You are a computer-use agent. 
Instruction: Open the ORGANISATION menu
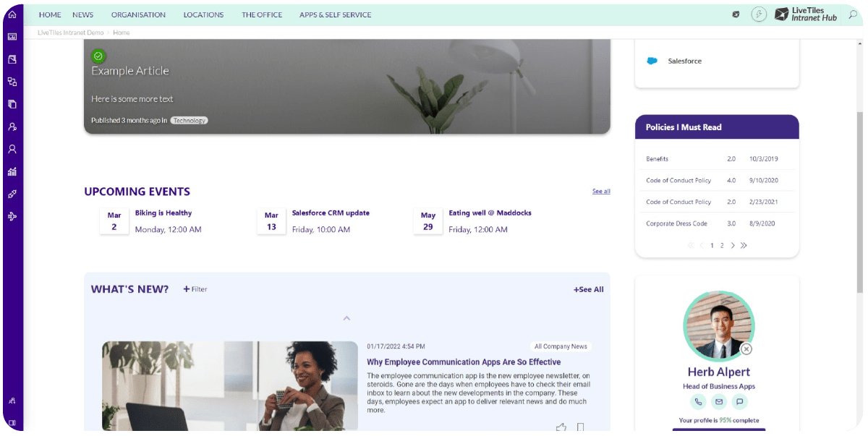pyautogui.click(x=138, y=14)
